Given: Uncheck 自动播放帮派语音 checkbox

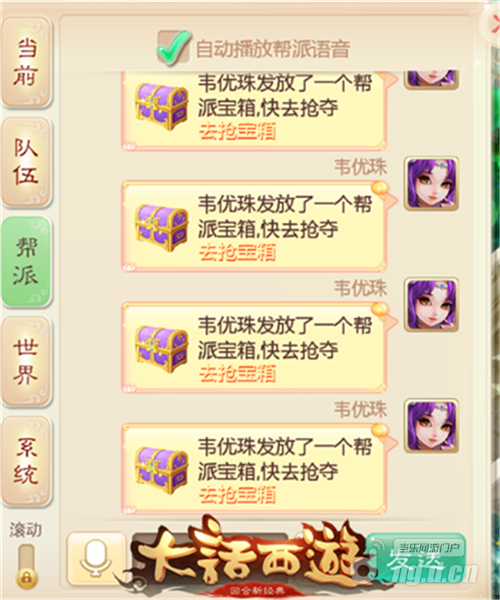Looking at the screenshot, I should click(174, 47).
